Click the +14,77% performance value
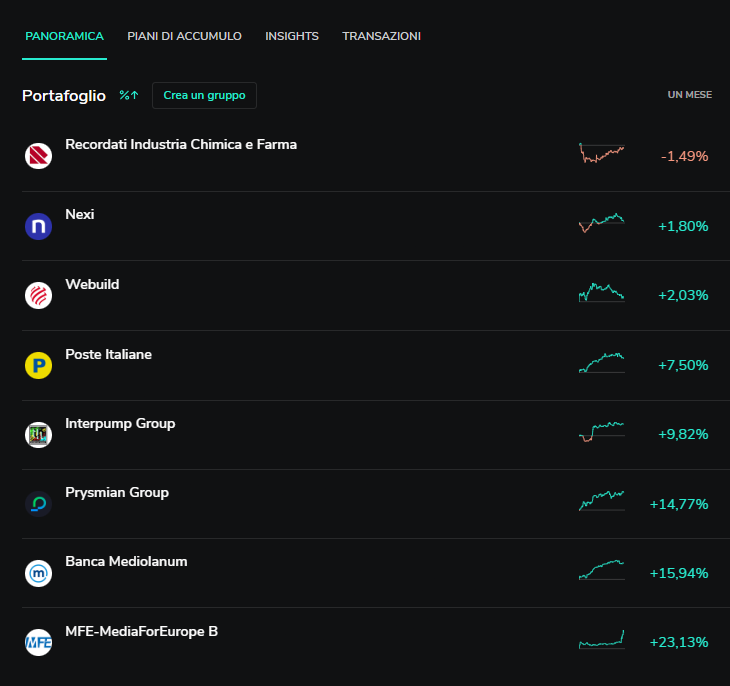The height and width of the screenshot is (686, 730). [679, 504]
